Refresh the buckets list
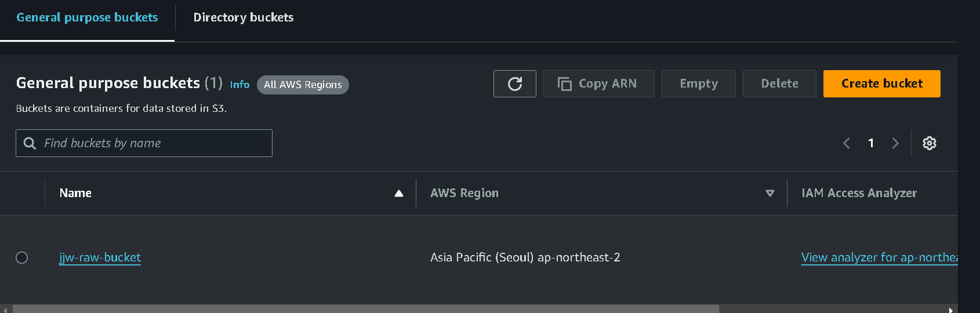The image size is (980, 313). [x=515, y=84]
